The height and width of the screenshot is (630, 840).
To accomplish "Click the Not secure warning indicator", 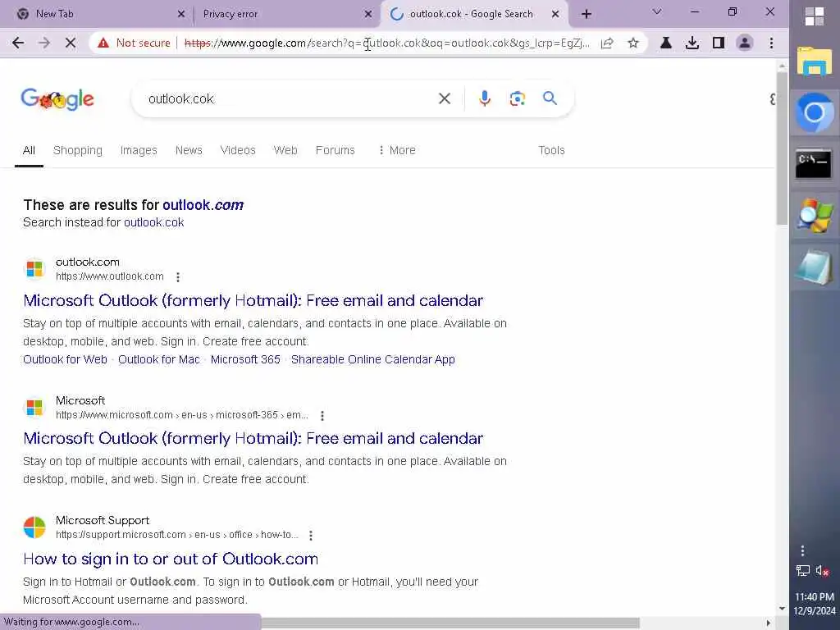I will point(134,43).
